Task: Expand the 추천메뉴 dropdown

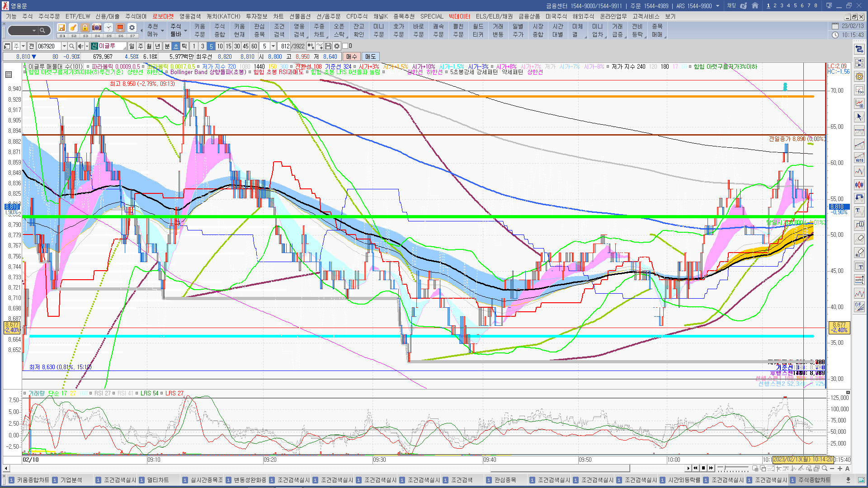Action: [162, 31]
